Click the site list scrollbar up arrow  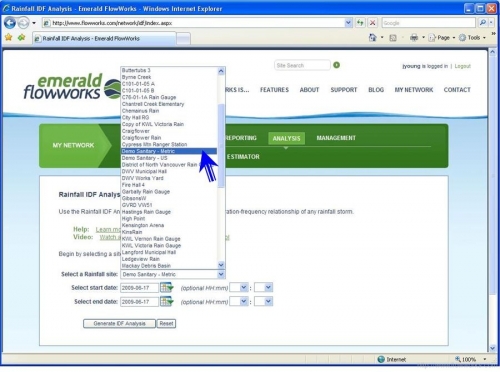click(221, 71)
